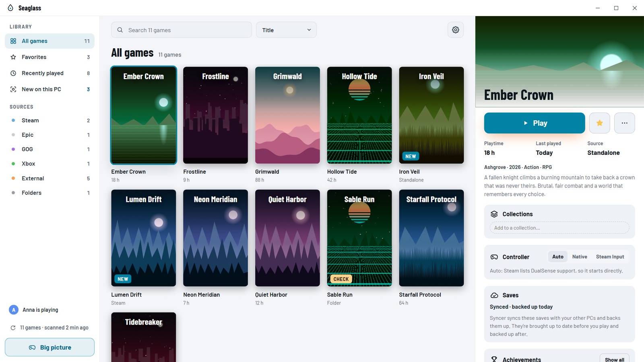Click Anna's profile avatar
The width and height of the screenshot is (644, 362).
pyautogui.click(x=14, y=310)
